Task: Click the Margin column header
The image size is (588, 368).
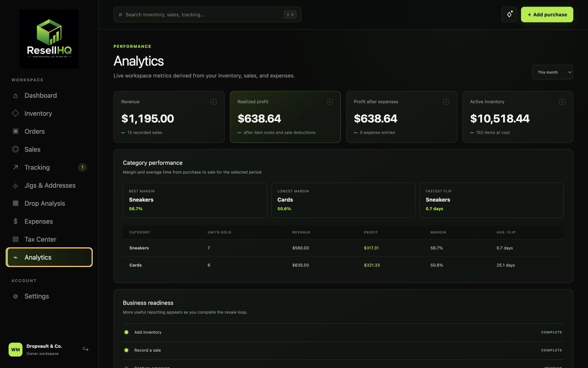Action: 438,232
